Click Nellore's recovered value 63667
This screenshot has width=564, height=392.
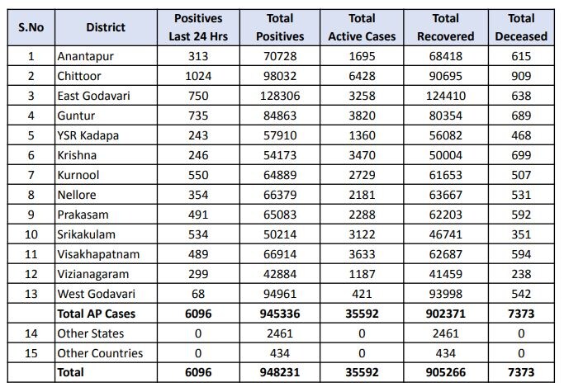(x=446, y=195)
